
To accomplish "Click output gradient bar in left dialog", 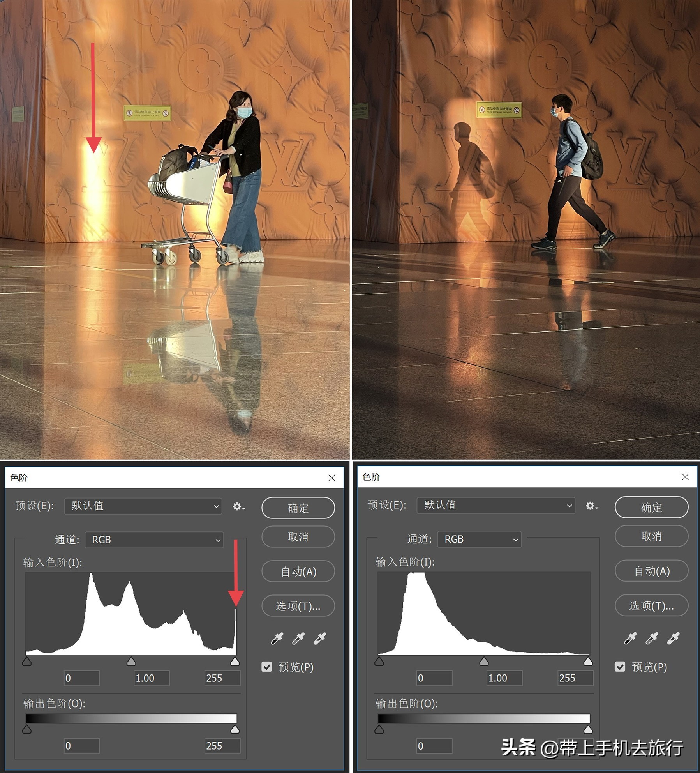I will click(131, 718).
